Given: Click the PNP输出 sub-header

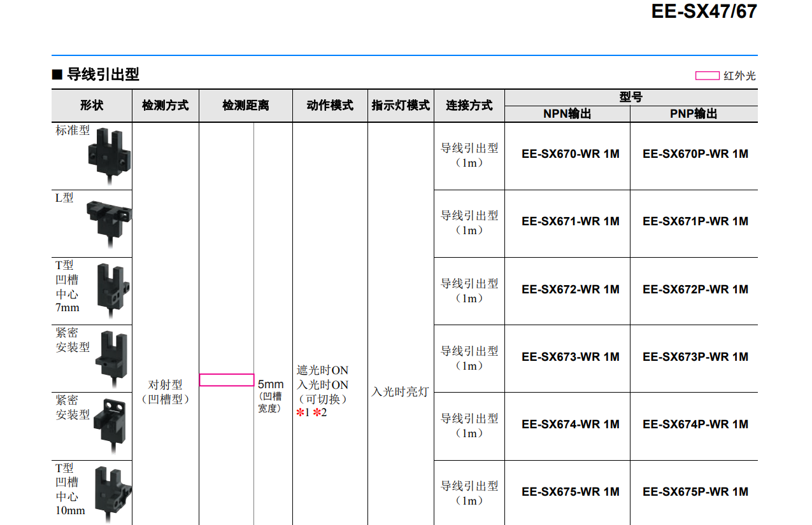Looking at the screenshot, I should tap(694, 114).
